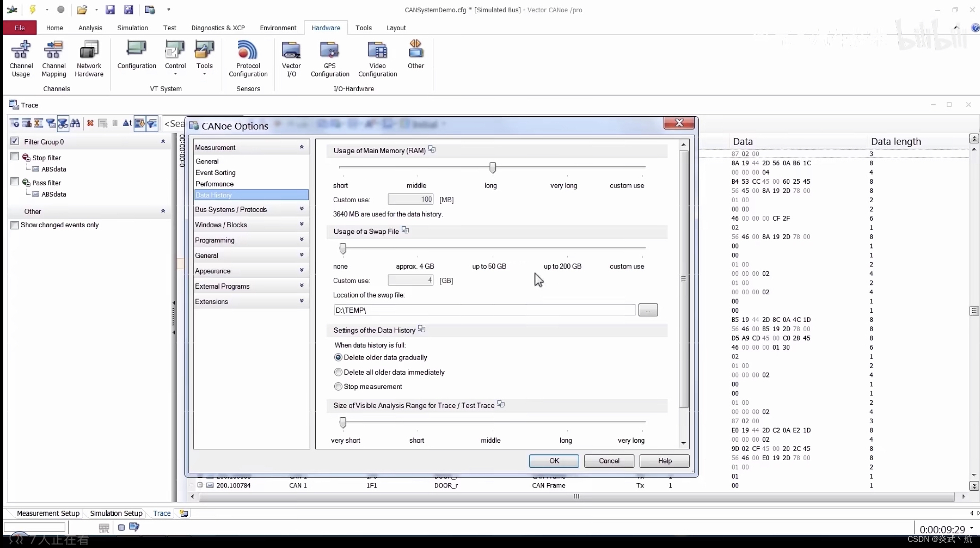Toggle the Δt time mode in Trace toolbar

[127, 123]
